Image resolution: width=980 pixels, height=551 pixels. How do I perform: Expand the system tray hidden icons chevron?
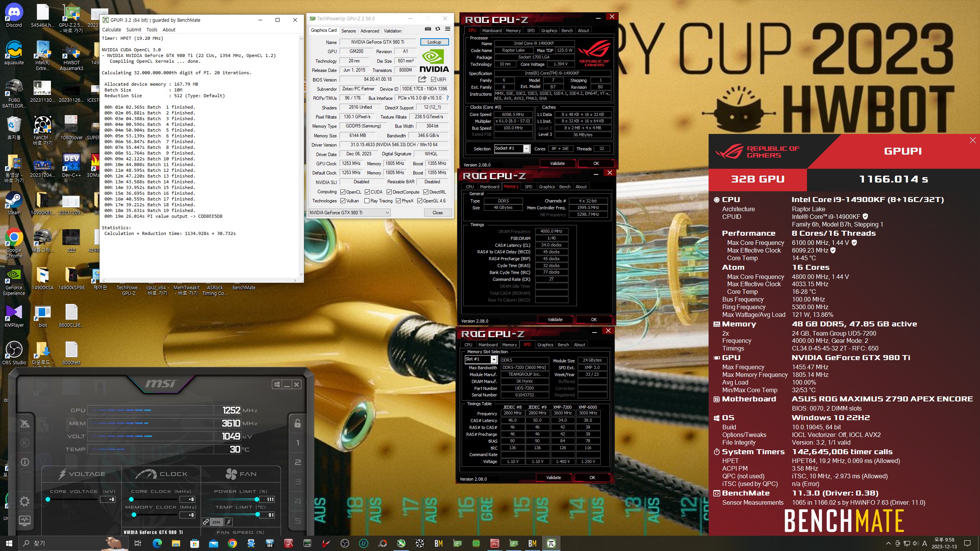[x=888, y=543]
